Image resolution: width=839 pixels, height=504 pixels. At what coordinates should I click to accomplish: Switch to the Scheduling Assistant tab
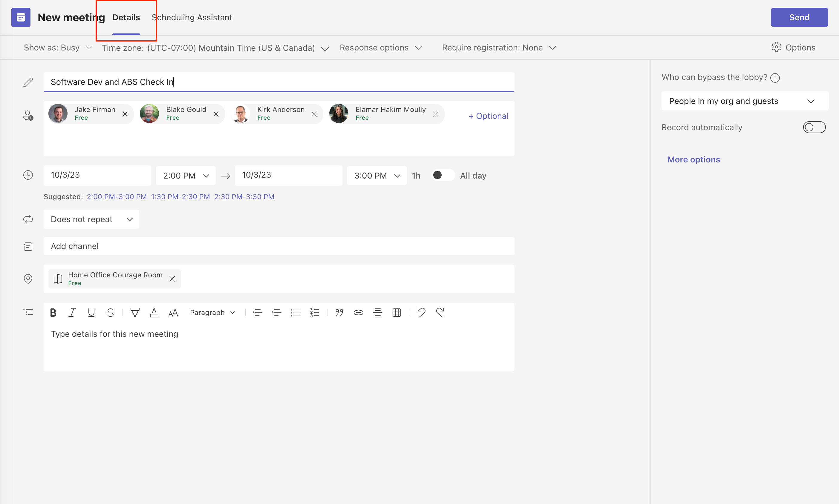pos(192,17)
